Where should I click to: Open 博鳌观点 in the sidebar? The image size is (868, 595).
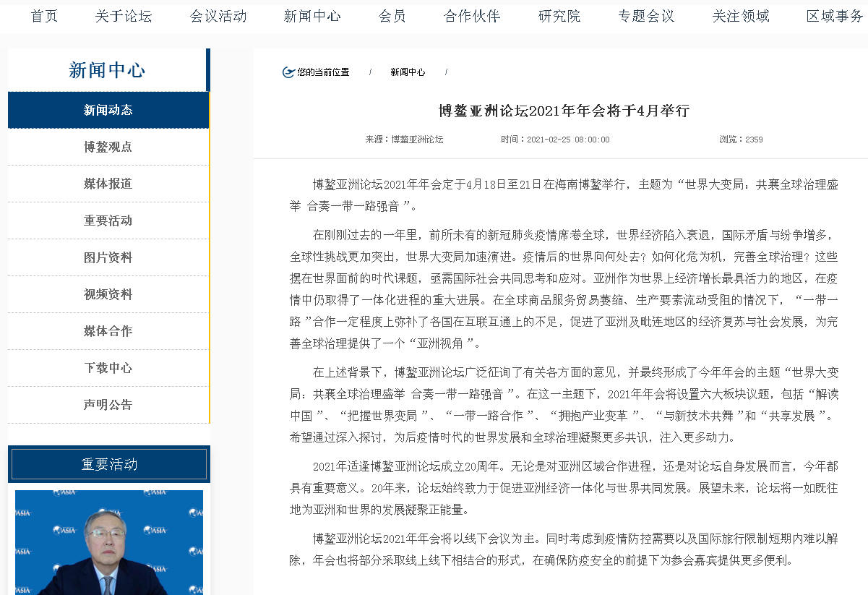pos(108,147)
